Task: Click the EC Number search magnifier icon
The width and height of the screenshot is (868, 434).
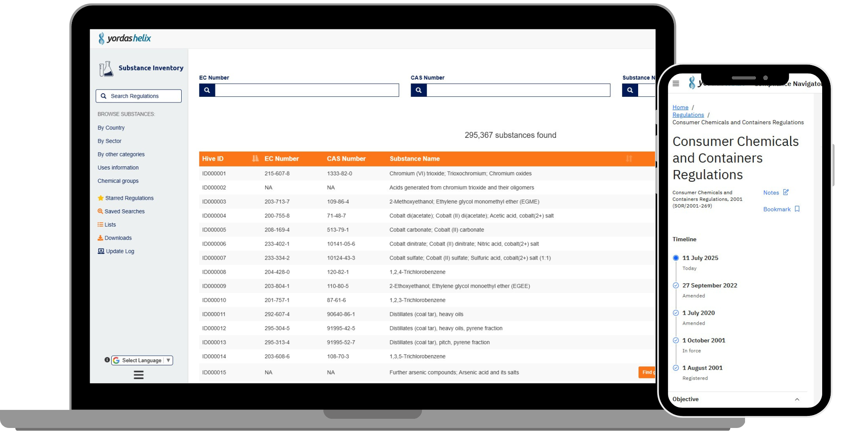Action: (x=207, y=90)
